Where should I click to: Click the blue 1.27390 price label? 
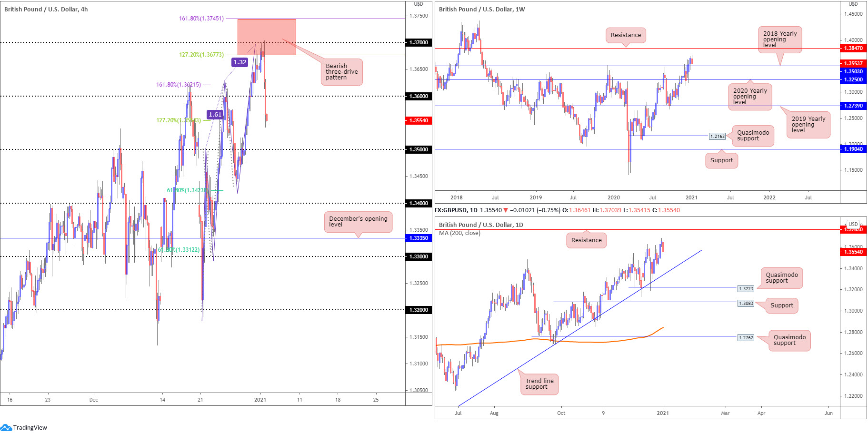click(853, 106)
